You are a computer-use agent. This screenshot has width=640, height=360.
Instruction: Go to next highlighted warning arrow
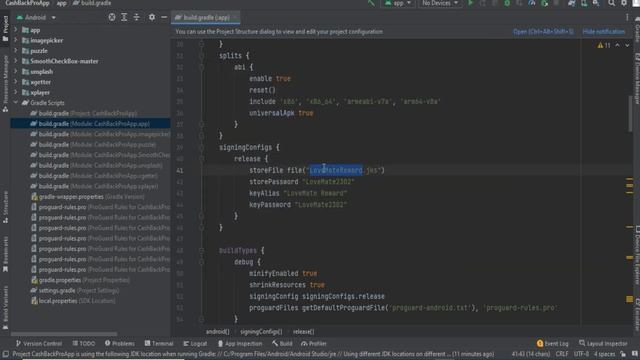click(x=627, y=45)
